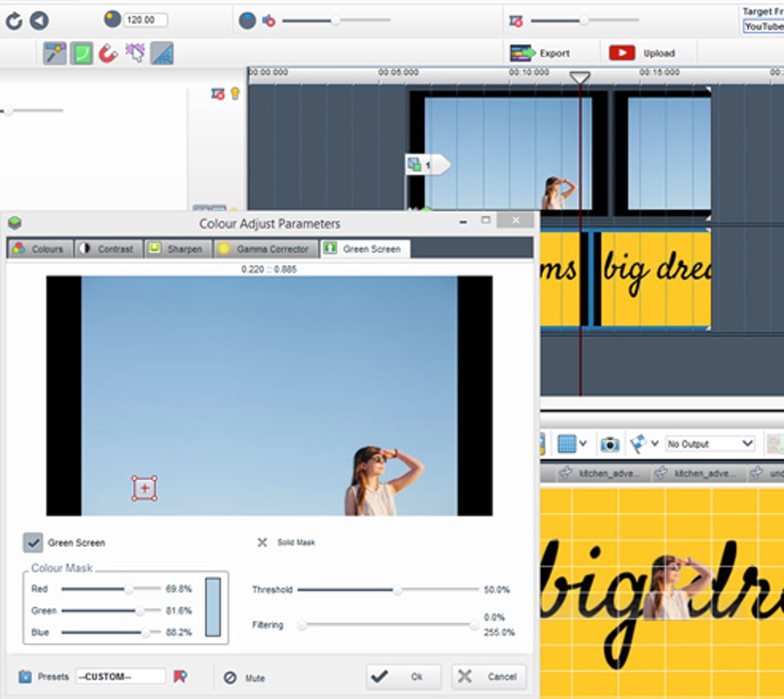Select the pointer selection tool icon

135,53
